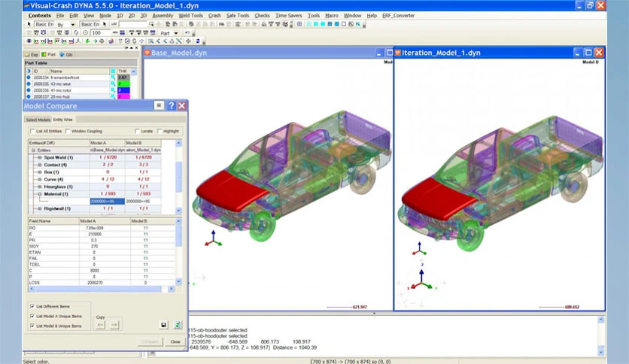Click the blue circular arrows icon ending view toolbar
This screenshot has height=364, width=629.
click(x=197, y=41)
